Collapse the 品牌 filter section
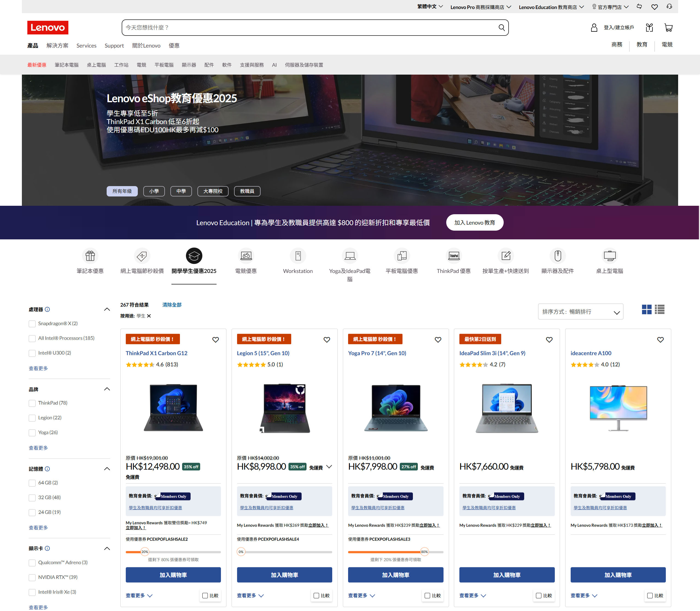This screenshot has height=611, width=700. 107,389
